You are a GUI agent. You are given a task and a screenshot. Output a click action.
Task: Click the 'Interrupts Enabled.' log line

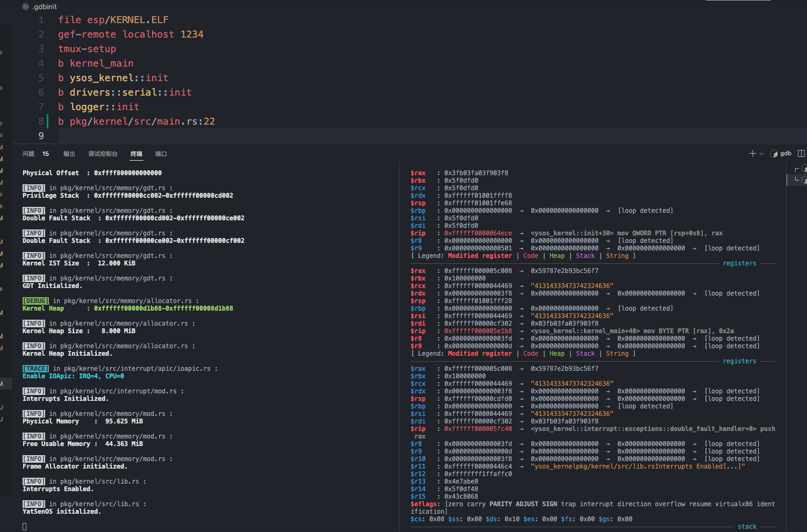pos(58,489)
